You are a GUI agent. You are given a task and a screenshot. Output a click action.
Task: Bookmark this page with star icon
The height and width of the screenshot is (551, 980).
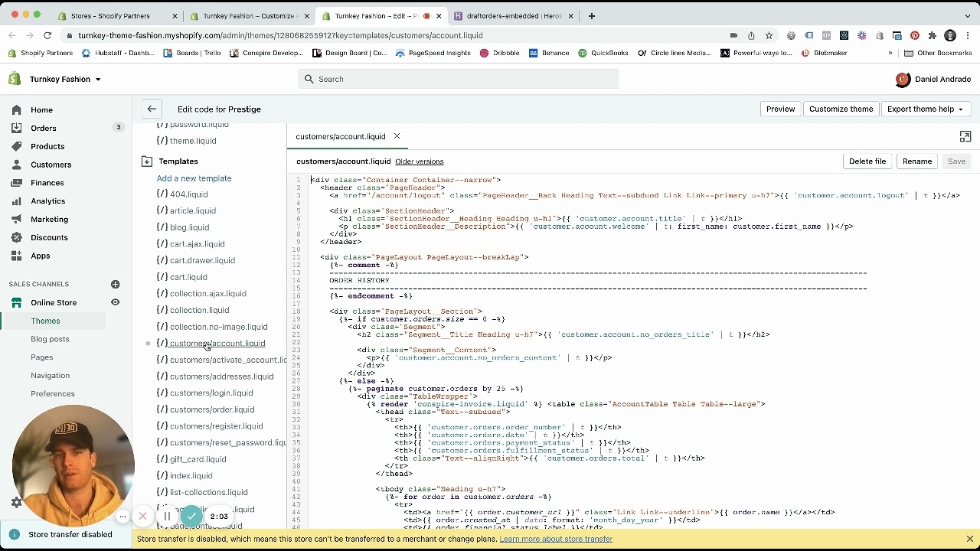(769, 35)
